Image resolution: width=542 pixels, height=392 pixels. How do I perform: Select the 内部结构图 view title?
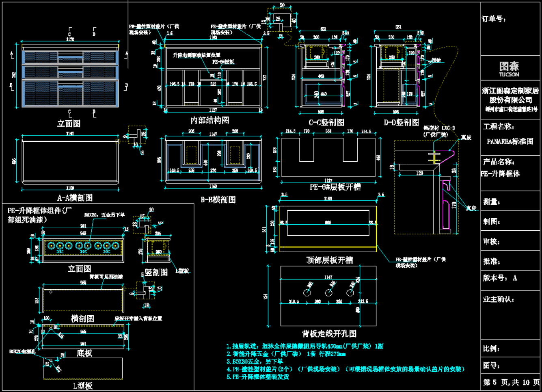210,120
